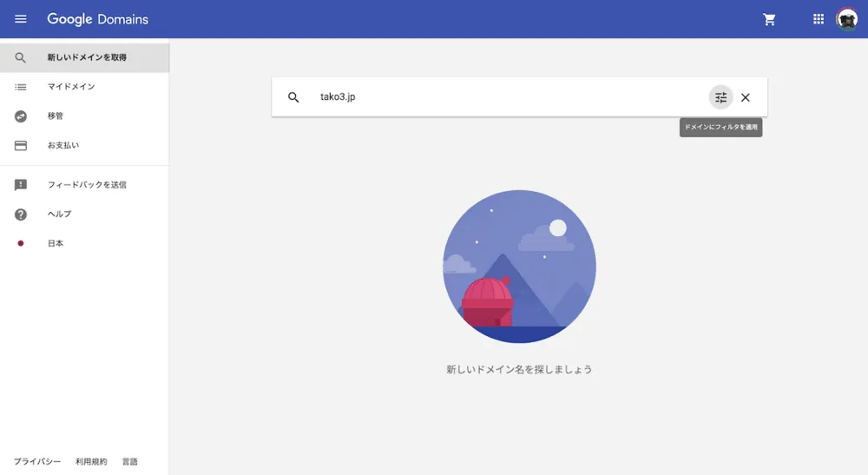Click the Google Domains logo
The height and width of the screenshot is (475, 868).
97,19
